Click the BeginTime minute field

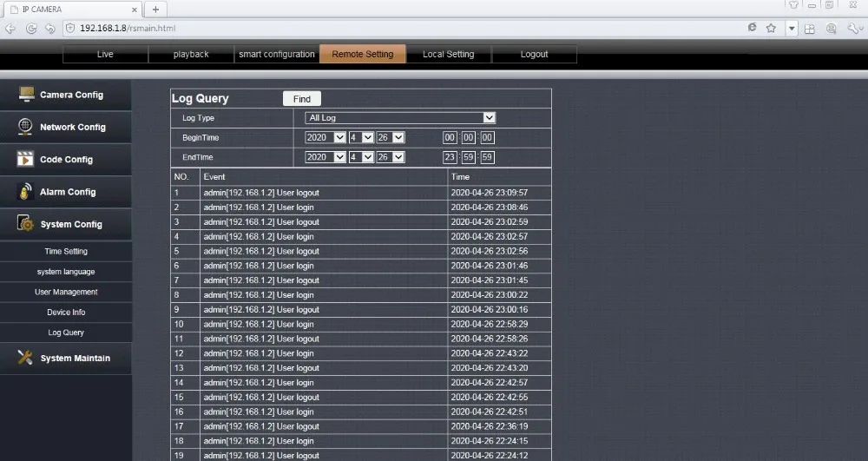pyautogui.click(x=469, y=137)
